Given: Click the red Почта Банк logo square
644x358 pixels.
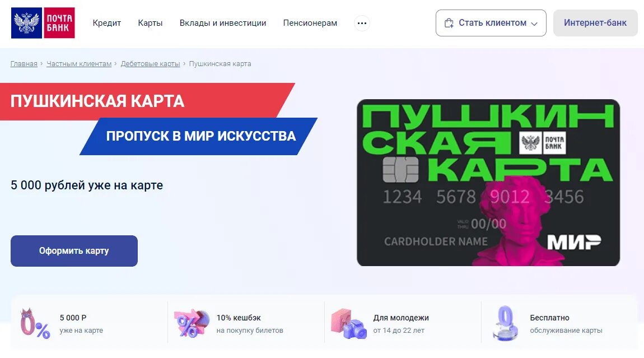Looking at the screenshot, I should click(59, 22).
